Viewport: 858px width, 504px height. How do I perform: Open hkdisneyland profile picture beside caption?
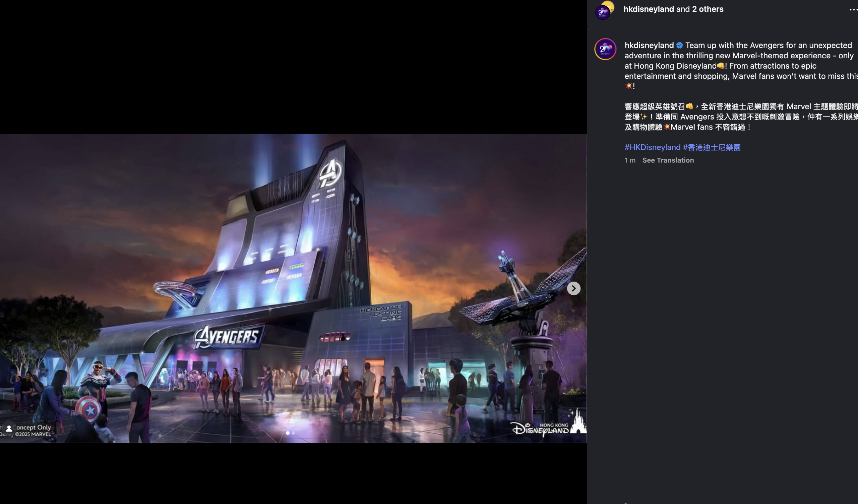pos(605,49)
